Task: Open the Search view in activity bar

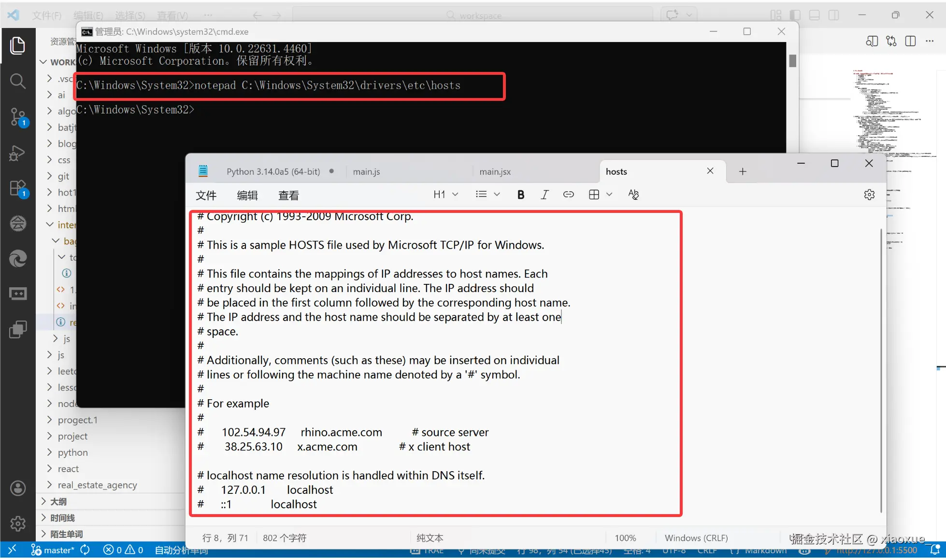Action: (18, 81)
